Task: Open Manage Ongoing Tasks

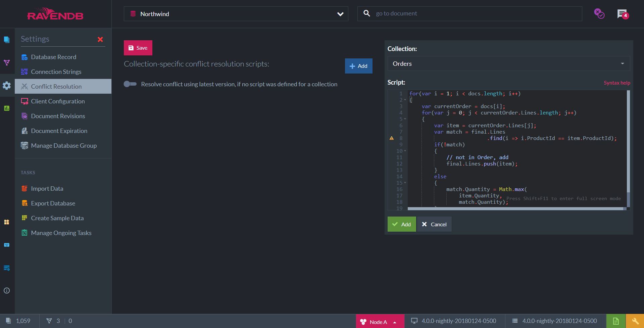Action: coord(63,233)
